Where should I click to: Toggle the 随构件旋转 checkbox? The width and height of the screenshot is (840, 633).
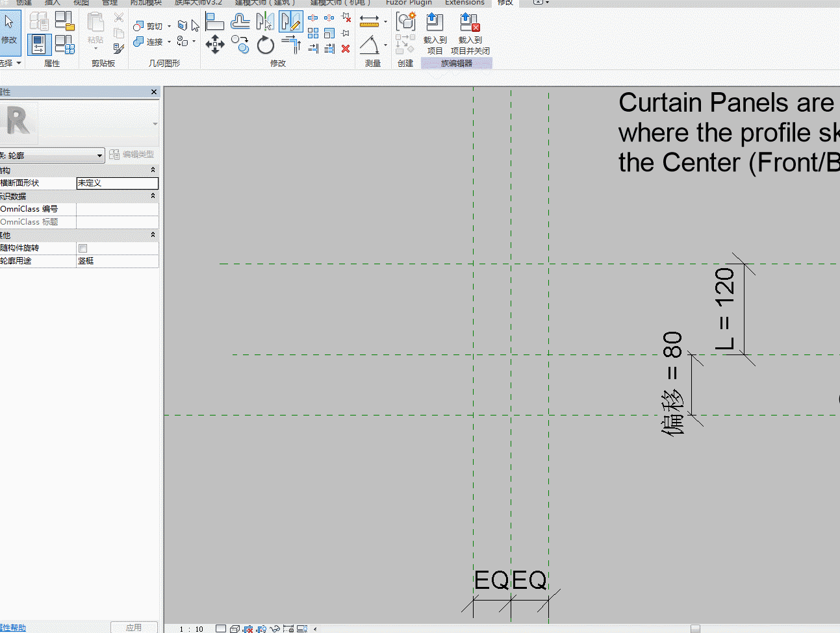83,248
